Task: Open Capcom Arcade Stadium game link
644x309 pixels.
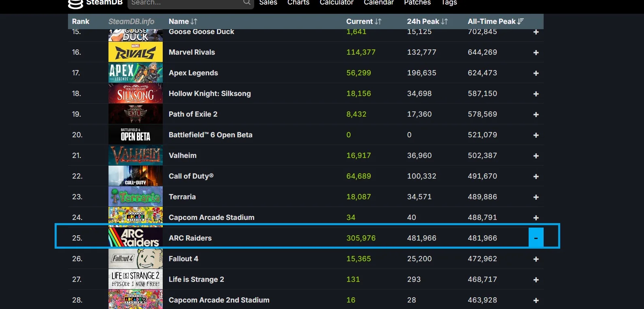Action: click(x=211, y=217)
